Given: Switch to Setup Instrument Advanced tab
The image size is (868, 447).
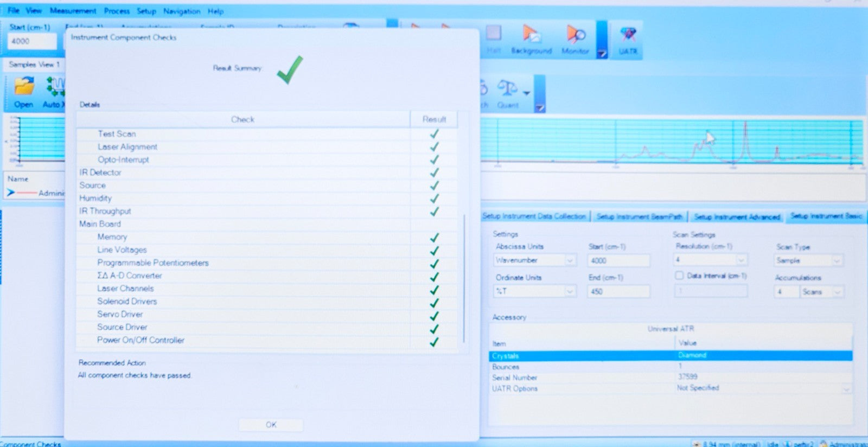Looking at the screenshot, I should (737, 216).
